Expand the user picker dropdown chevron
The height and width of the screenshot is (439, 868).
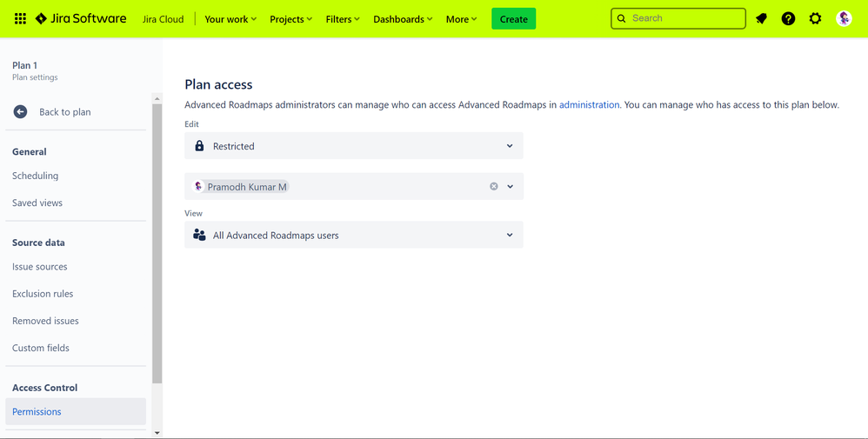click(x=511, y=187)
